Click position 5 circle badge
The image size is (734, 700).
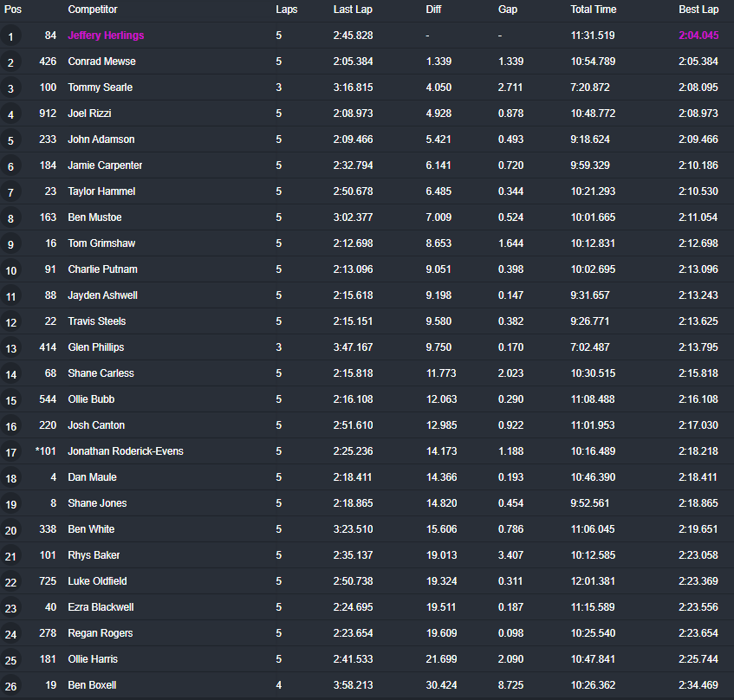coord(10,140)
